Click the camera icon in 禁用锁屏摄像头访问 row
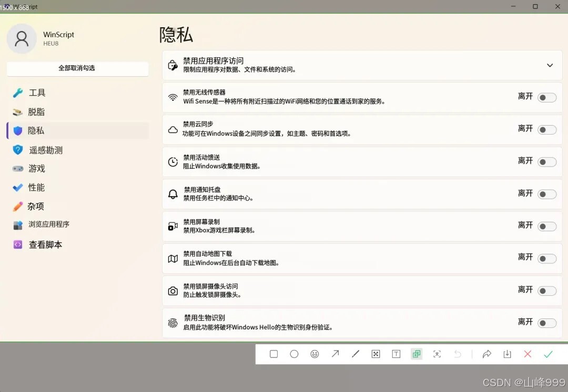The image size is (568, 392). tap(173, 291)
